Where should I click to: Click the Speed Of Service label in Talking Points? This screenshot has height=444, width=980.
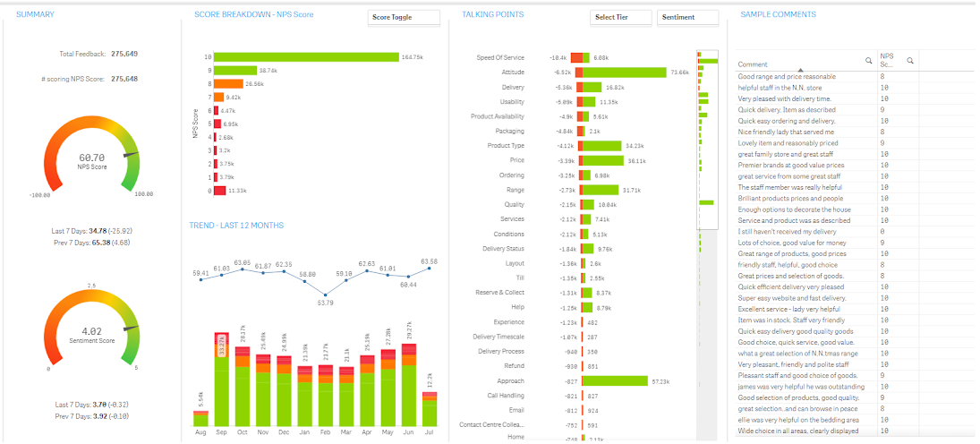tap(500, 57)
